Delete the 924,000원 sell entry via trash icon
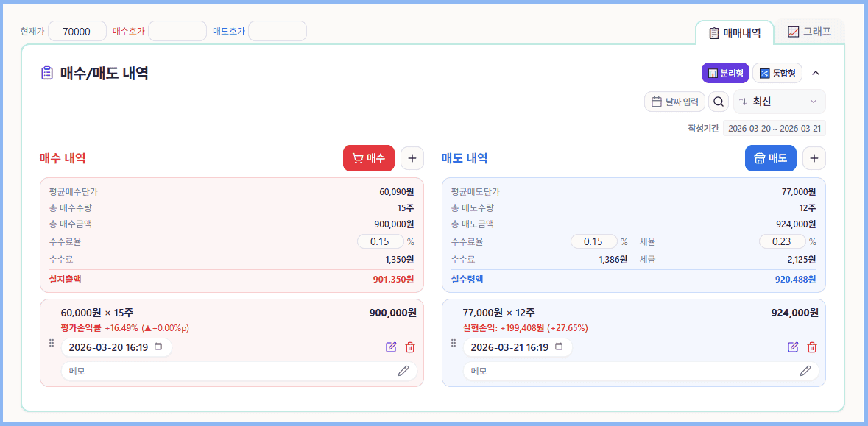 812,347
